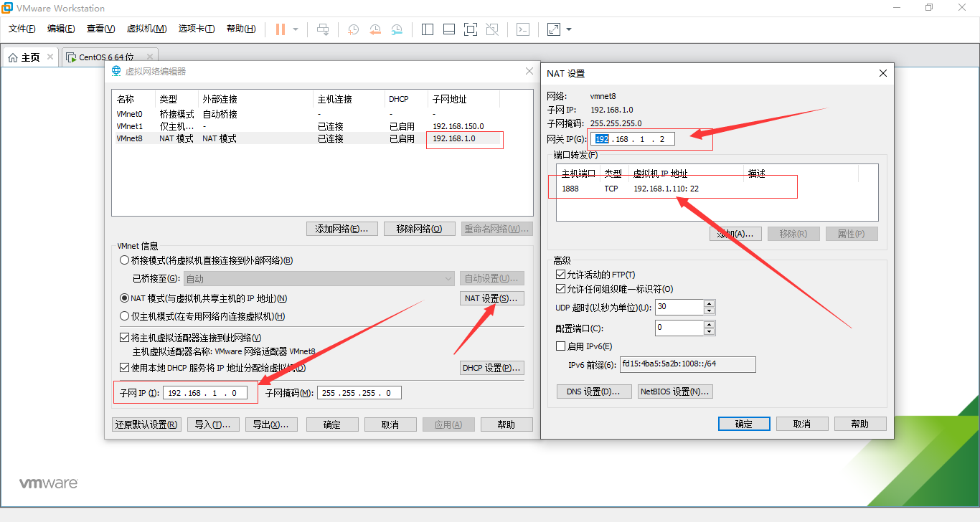Viewport: 980px width, 522px height.
Task: Click the 添加网络(E)... button
Action: tap(342, 229)
